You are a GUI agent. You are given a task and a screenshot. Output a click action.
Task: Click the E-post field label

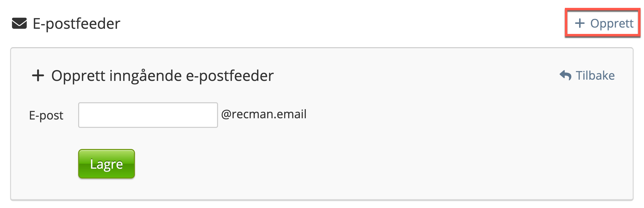(46, 116)
